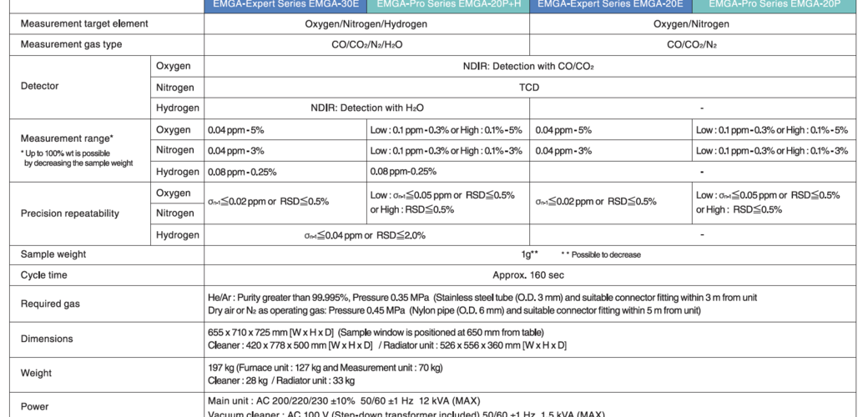This screenshot has height=417, width=868.
Task: Click 'Hydrogen' in the Precision repeatability section
Action: (177, 234)
